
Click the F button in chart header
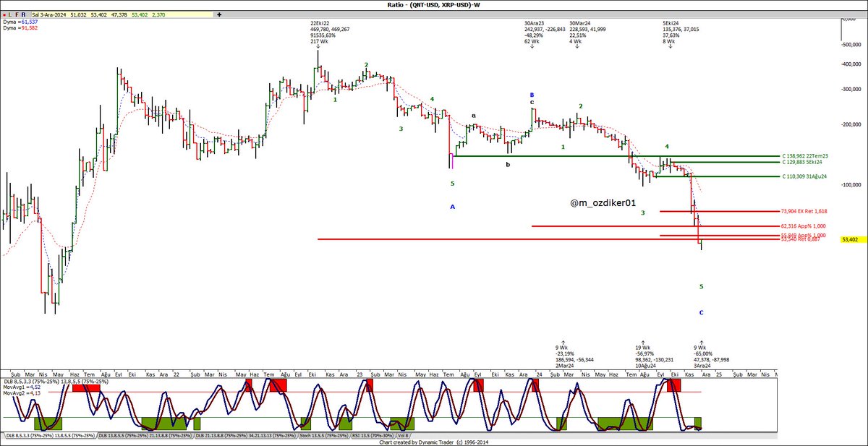(x=17, y=14)
